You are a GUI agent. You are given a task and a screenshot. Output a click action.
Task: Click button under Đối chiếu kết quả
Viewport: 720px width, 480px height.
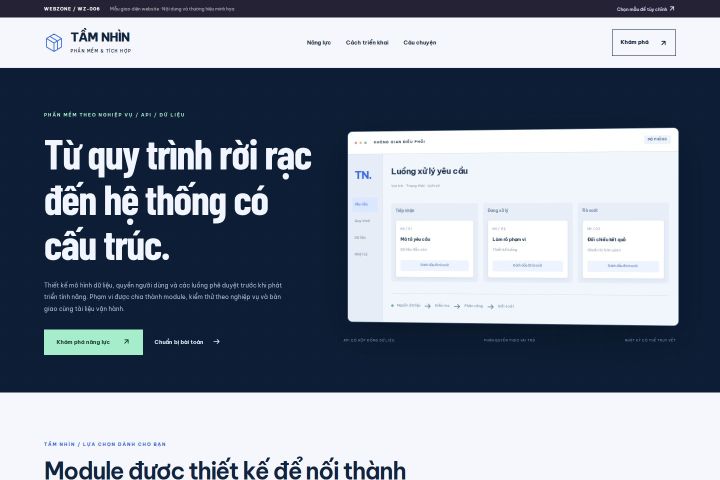click(623, 266)
